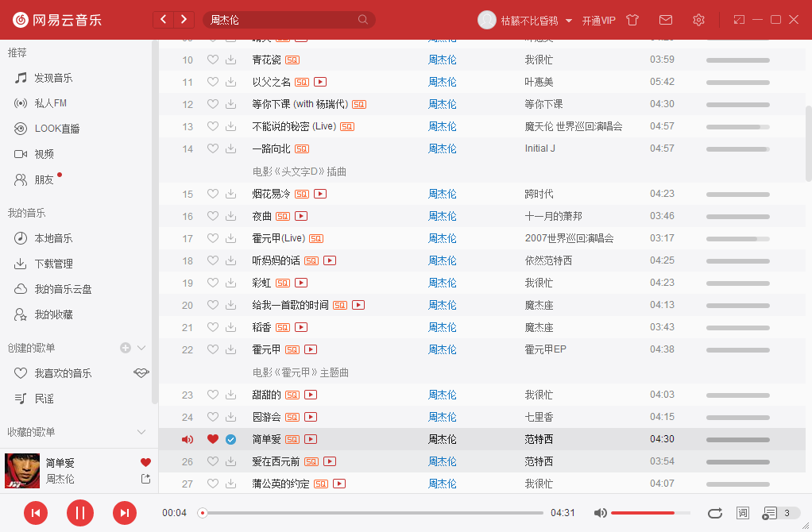The height and width of the screenshot is (532, 812).
Task: Toggle the downloaded check mark on 简单爱
Action: pyautogui.click(x=230, y=438)
